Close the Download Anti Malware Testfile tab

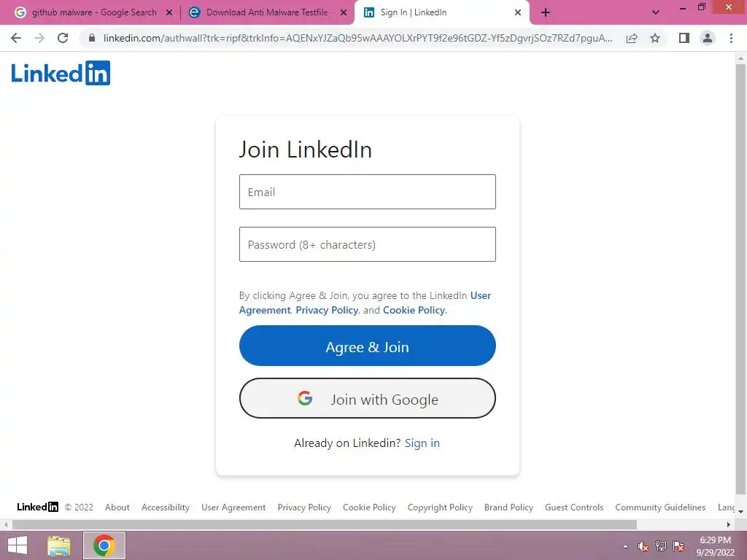(344, 12)
